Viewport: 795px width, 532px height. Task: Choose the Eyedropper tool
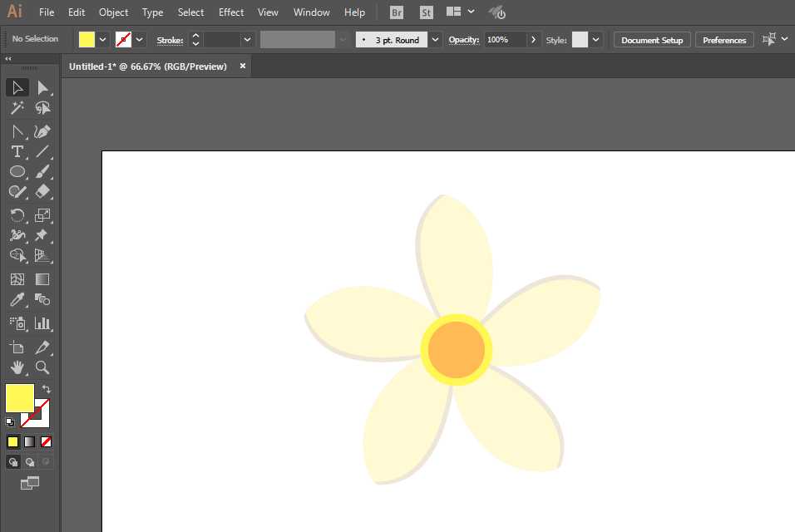(17, 300)
